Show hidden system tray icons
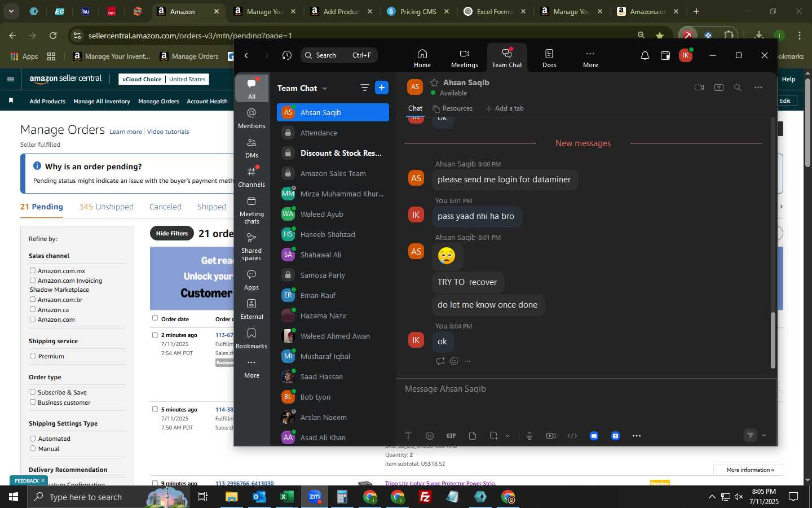The height and width of the screenshot is (508, 812). pyautogui.click(x=712, y=497)
